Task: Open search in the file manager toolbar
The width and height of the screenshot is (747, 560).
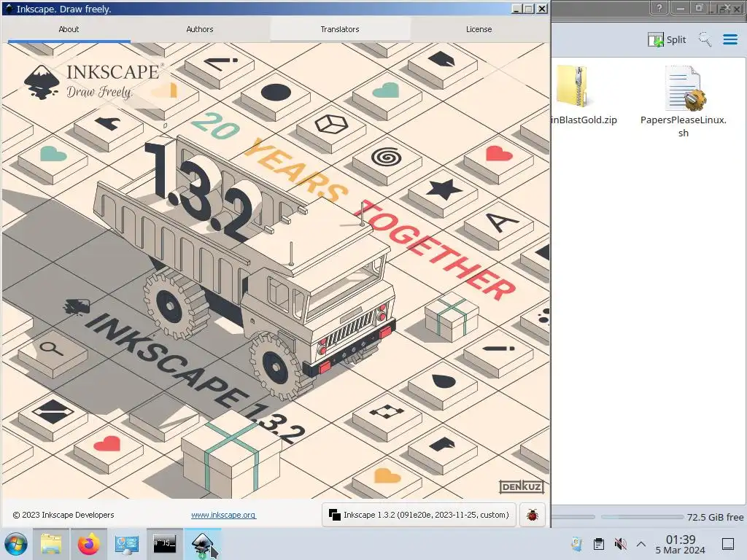Action: tap(705, 39)
